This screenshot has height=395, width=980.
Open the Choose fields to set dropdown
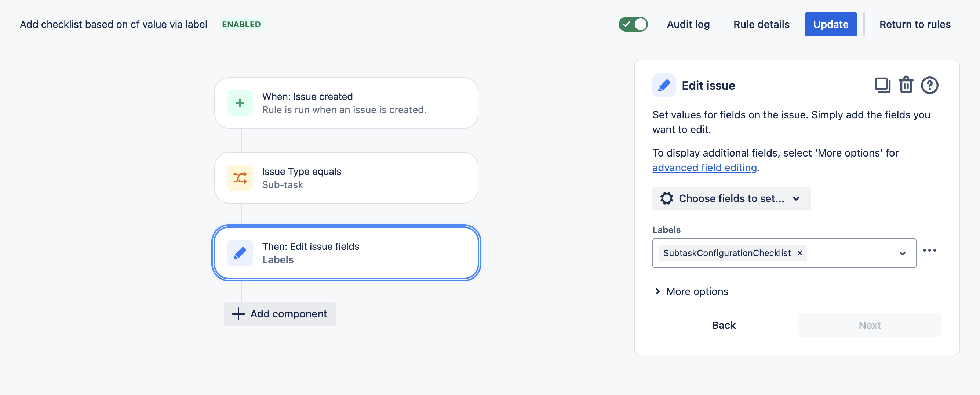(x=731, y=198)
